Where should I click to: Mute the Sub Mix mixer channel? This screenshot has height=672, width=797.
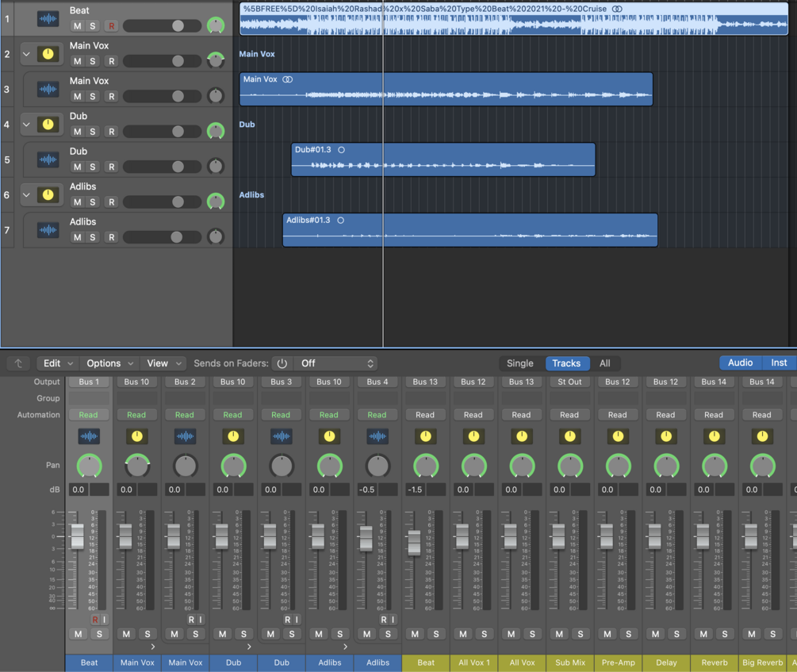coord(559,634)
